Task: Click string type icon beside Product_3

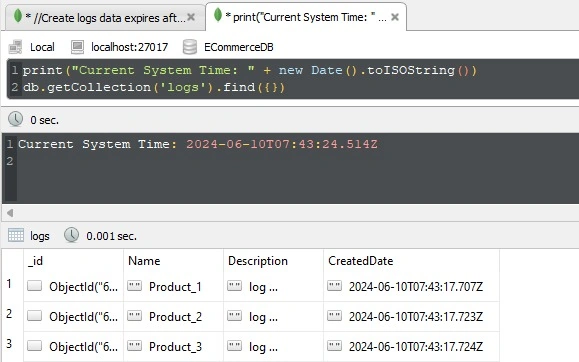Action: coord(134,345)
